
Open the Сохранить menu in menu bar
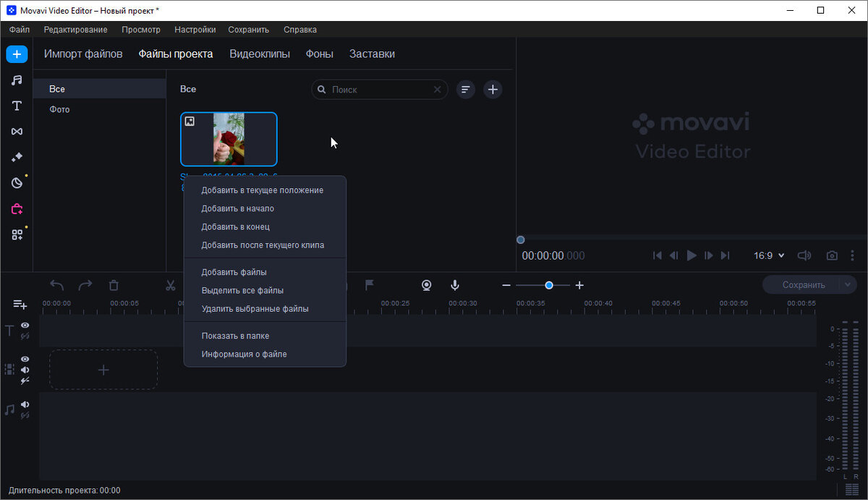pos(249,30)
